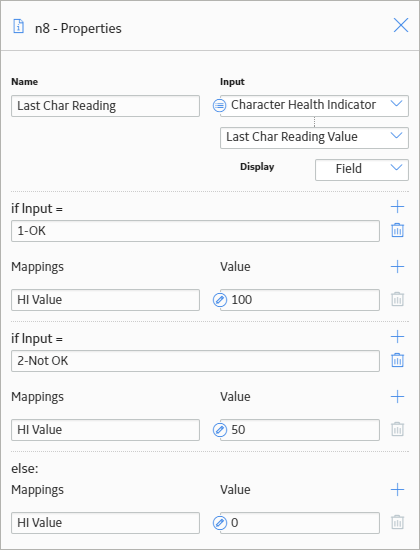Click the list icon beside Character Health Indicator
The height and width of the screenshot is (550, 420).
click(x=220, y=105)
